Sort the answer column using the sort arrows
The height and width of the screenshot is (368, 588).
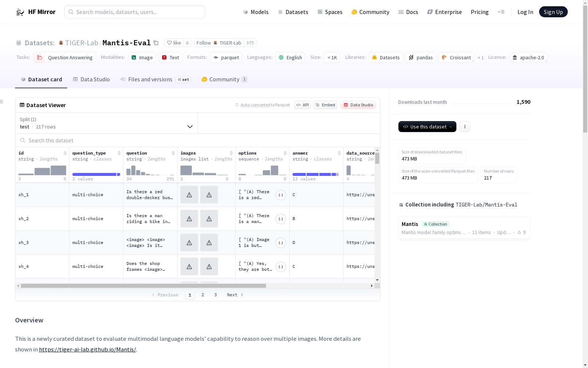click(339, 153)
